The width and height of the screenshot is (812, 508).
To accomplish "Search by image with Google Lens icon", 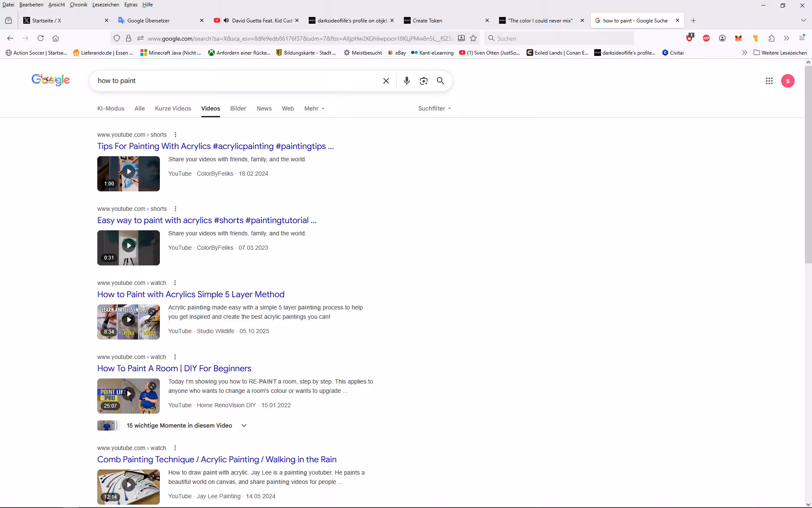I will (x=424, y=81).
